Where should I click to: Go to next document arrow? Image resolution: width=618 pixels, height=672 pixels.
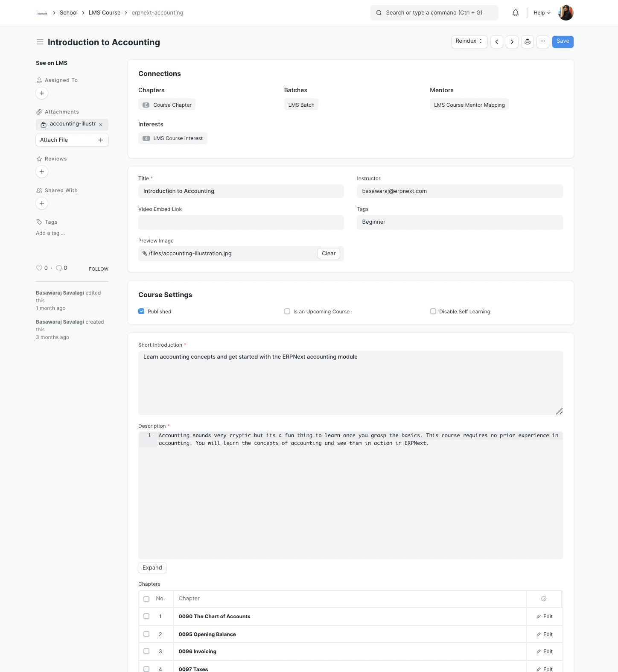[512, 42]
